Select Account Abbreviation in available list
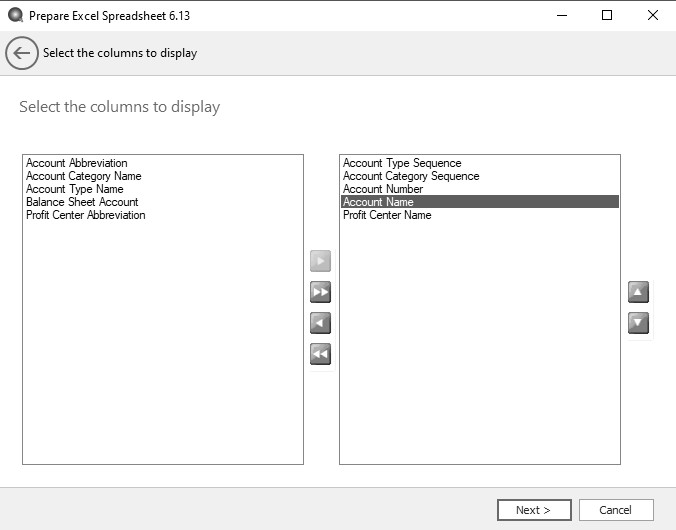676x530 pixels. 77,163
